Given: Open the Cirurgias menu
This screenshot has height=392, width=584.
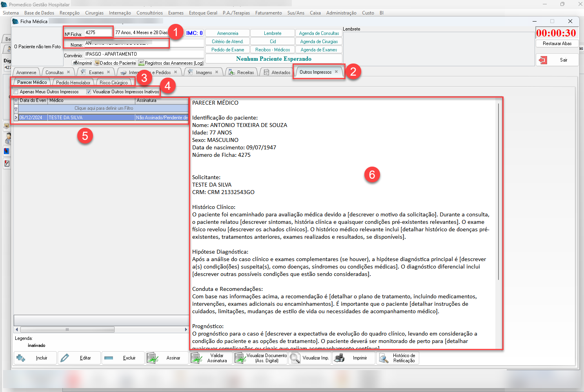Looking at the screenshot, I should point(95,13).
